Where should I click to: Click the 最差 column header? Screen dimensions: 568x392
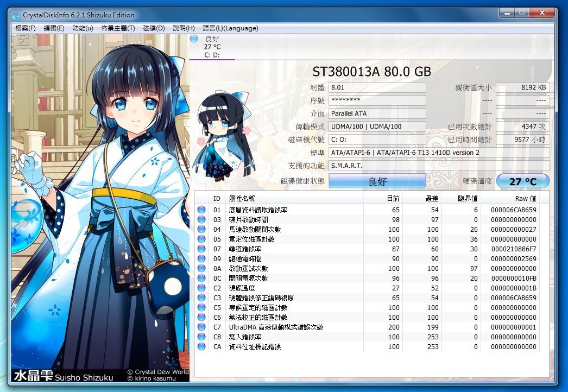422,198
